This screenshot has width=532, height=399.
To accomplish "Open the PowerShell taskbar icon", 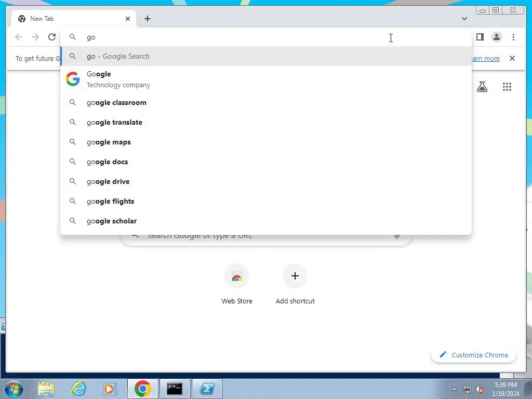I will 207,389.
